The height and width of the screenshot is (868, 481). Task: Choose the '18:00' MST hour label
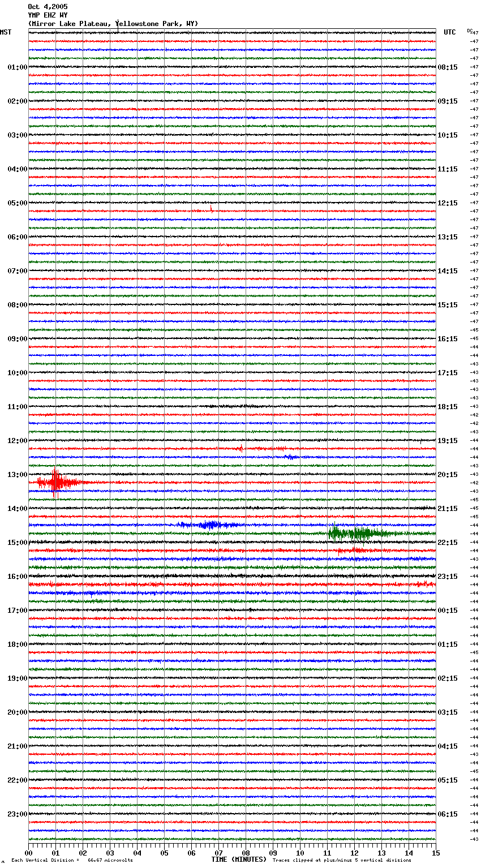[18, 644]
